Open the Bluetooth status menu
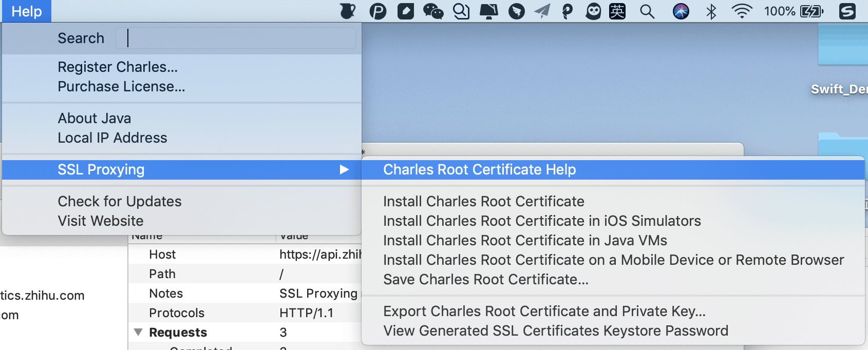This screenshot has height=350, width=868. [711, 11]
